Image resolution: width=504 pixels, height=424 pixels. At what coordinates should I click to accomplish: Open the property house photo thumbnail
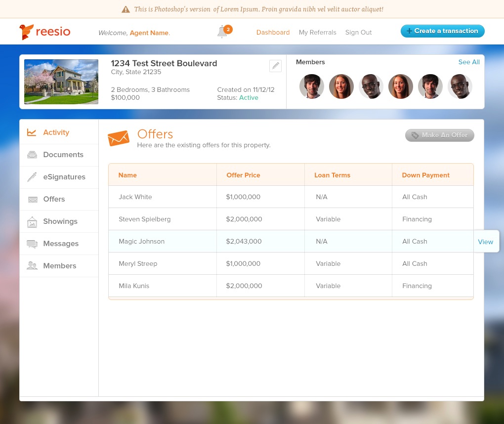click(x=61, y=82)
